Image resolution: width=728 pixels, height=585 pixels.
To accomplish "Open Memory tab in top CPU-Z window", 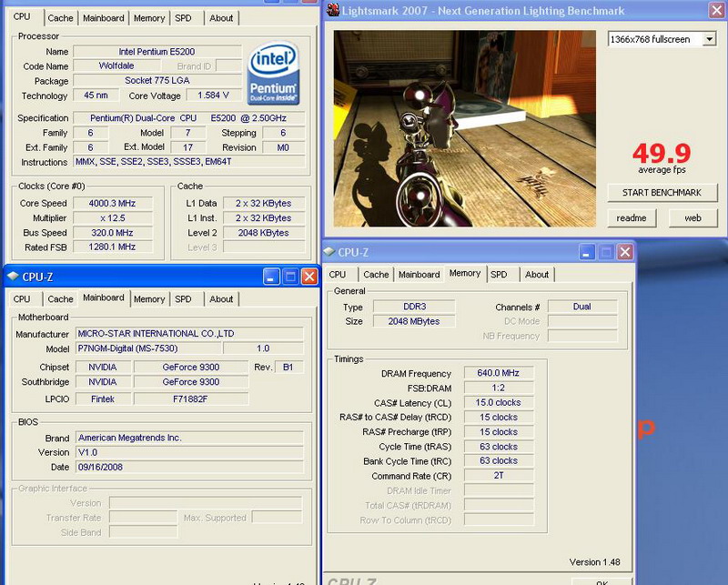I will [x=149, y=18].
